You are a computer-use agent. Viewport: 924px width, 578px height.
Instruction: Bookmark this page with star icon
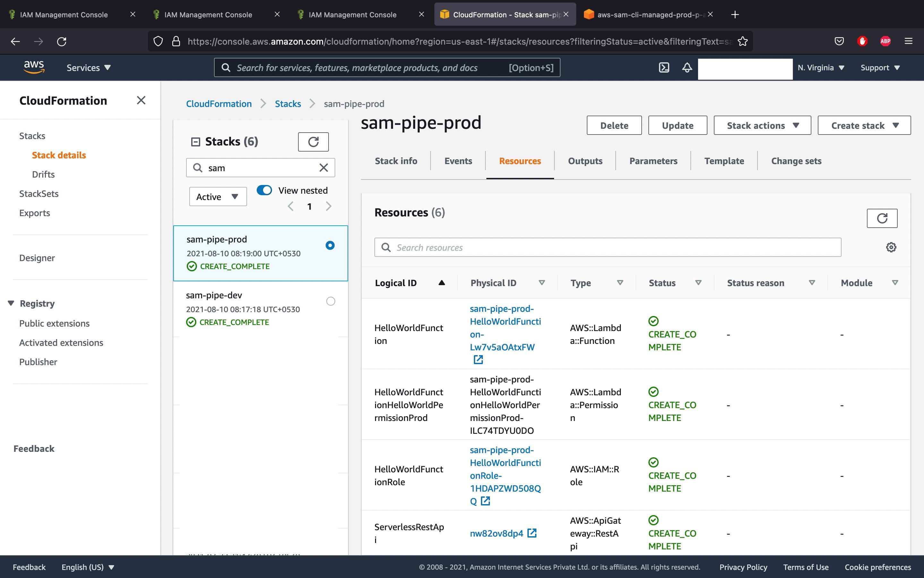pos(743,41)
